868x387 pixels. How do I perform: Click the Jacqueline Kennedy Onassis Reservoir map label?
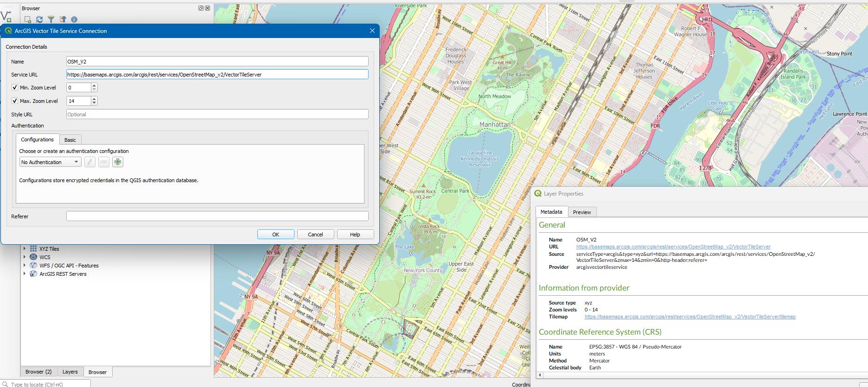tap(480, 159)
